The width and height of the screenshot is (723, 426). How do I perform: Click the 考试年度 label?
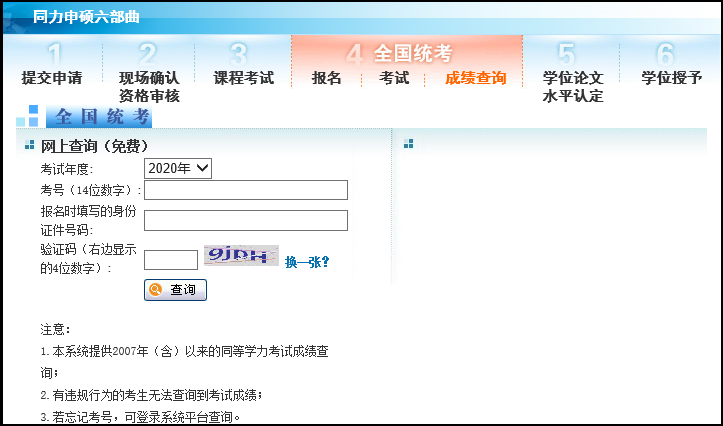(x=67, y=169)
